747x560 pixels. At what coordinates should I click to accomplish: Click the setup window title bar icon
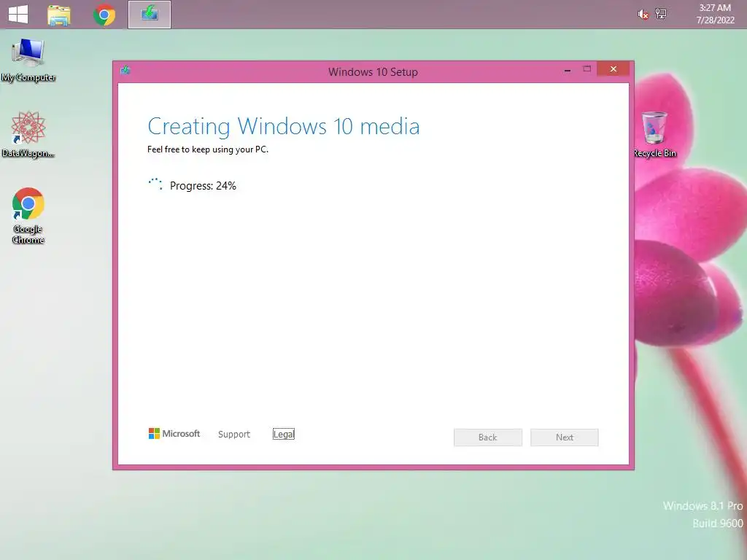point(125,71)
